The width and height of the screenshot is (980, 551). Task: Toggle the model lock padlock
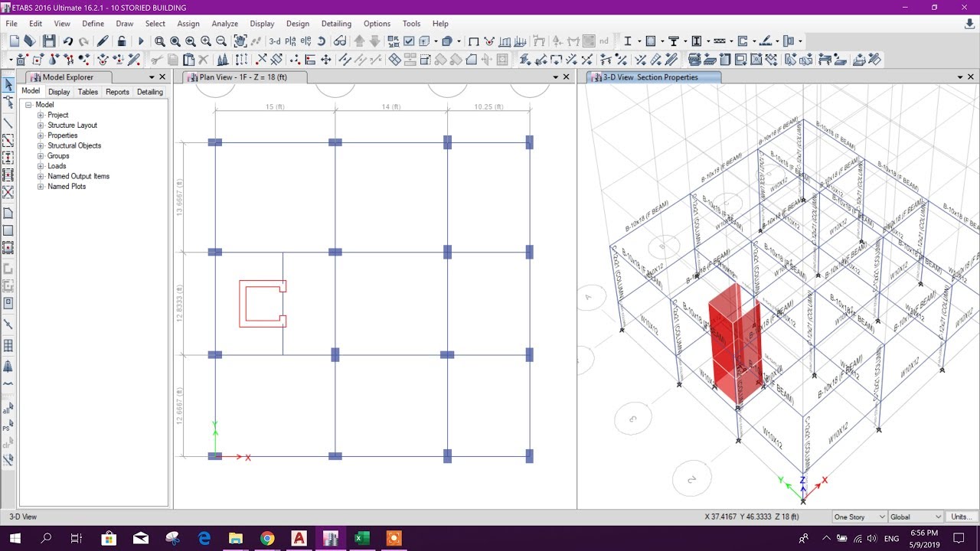(122, 40)
